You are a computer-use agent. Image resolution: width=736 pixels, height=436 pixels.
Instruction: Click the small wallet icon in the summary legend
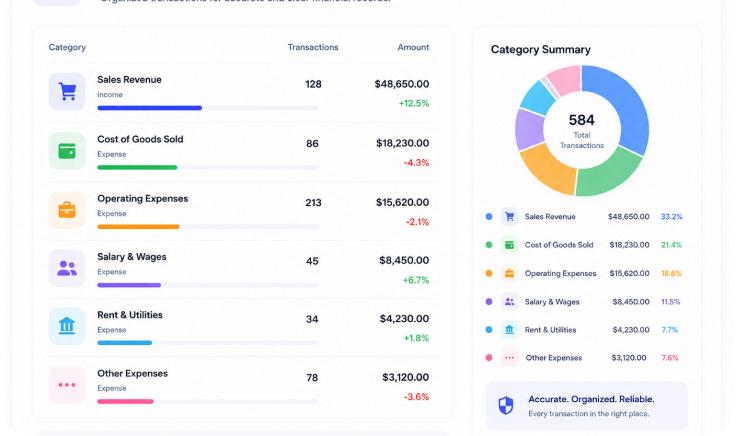coord(509,245)
